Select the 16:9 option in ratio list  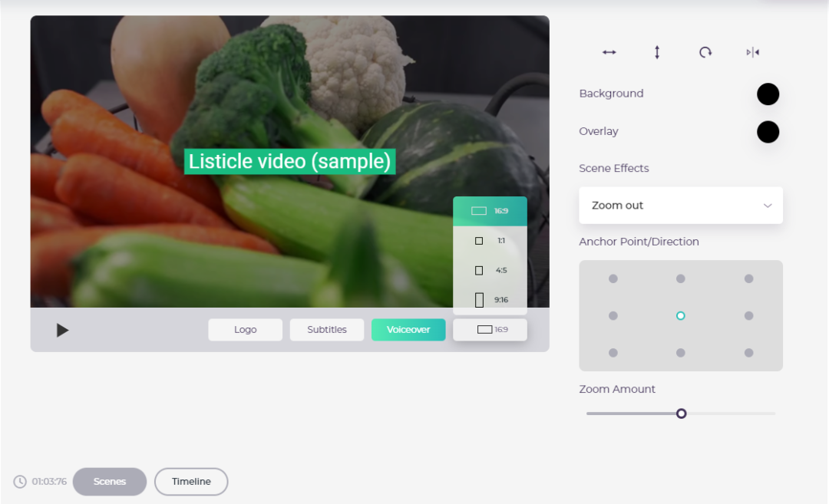point(490,211)
